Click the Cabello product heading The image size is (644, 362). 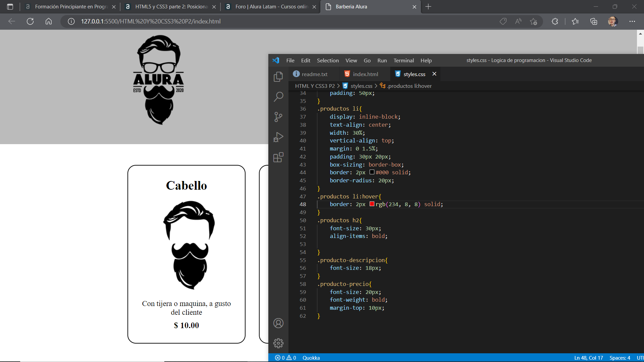[x=186, y=185]
